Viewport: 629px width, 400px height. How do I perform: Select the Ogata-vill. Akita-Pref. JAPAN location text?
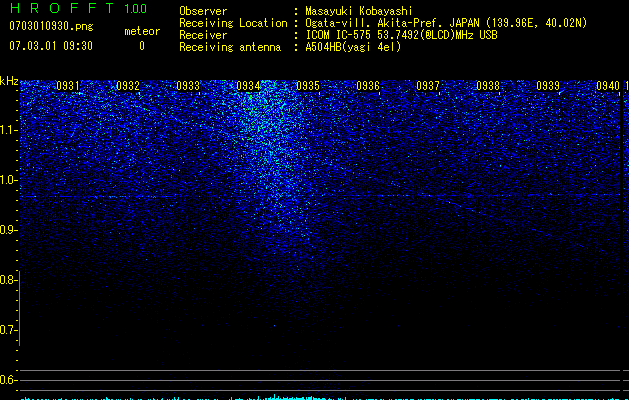coord(446,23)
